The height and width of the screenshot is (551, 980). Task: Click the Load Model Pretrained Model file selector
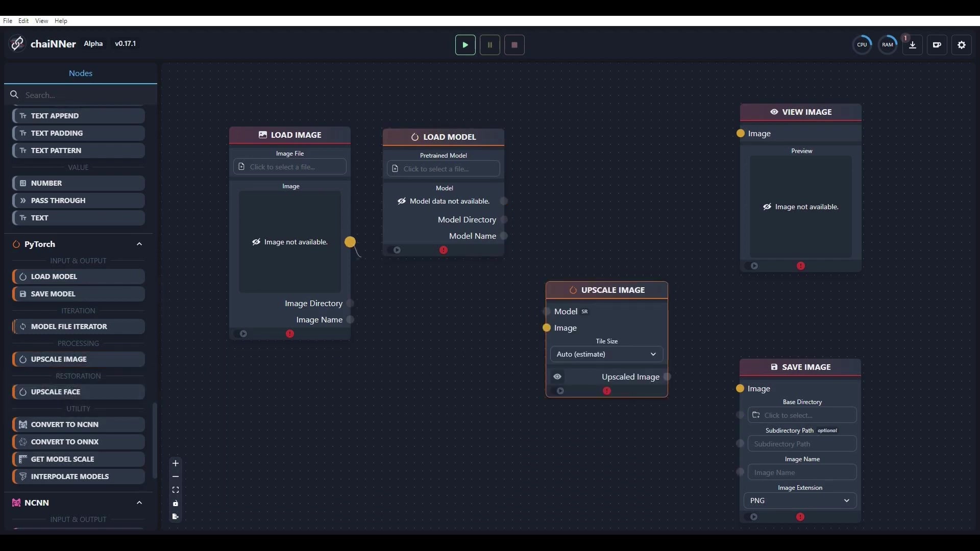click(443, 169)
